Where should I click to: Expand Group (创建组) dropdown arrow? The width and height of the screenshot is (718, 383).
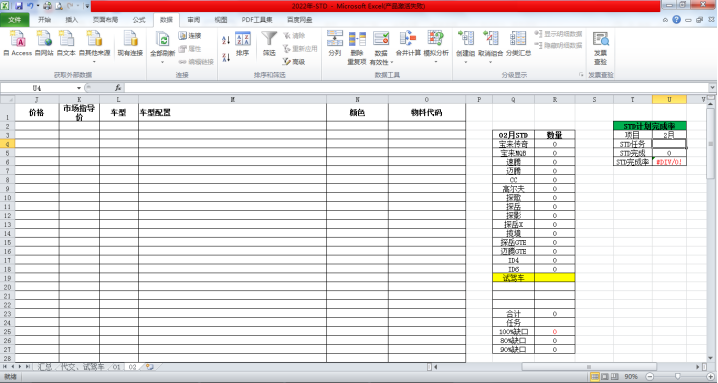point(465,61)
